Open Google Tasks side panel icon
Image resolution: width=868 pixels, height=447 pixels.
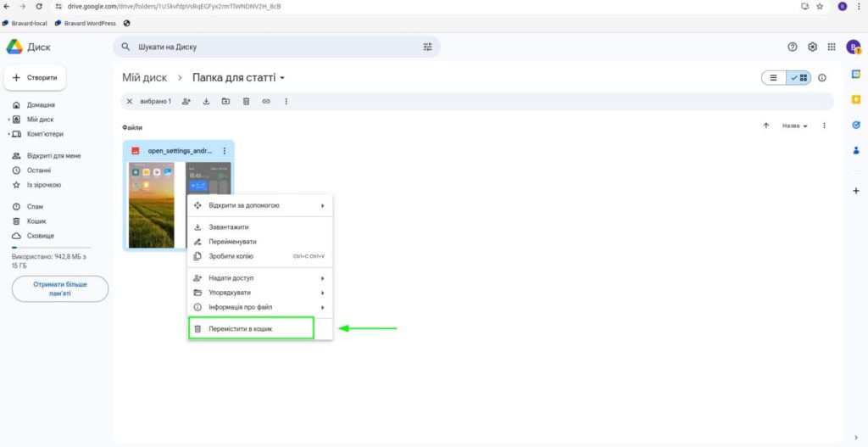tap(856, 126)
